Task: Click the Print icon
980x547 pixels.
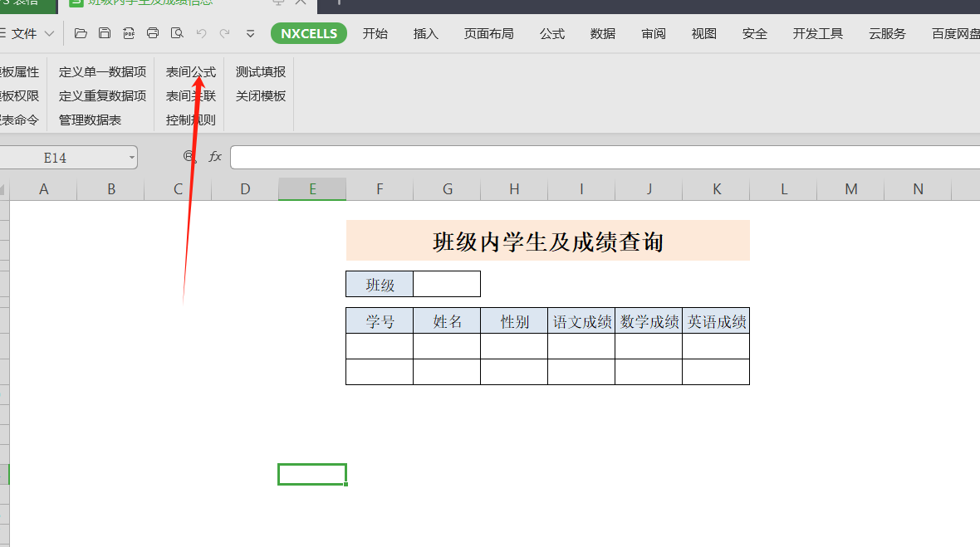Action: [153, 33]
